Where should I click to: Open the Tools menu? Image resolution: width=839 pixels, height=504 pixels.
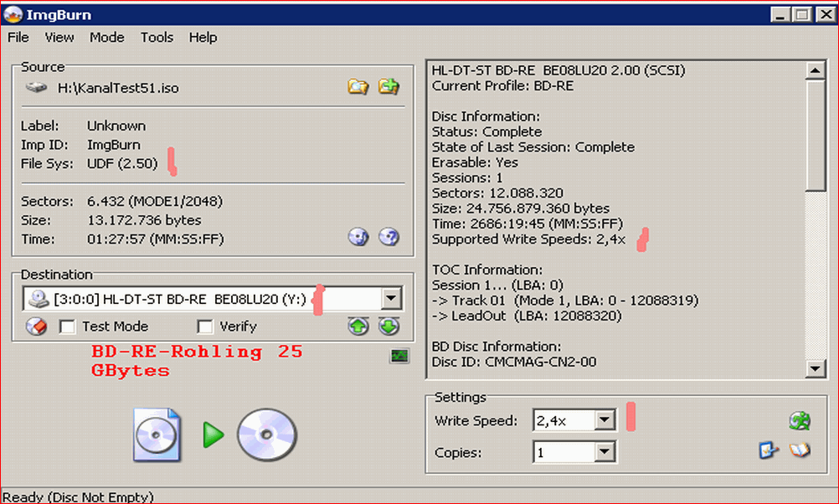click(x=157, y=37)
